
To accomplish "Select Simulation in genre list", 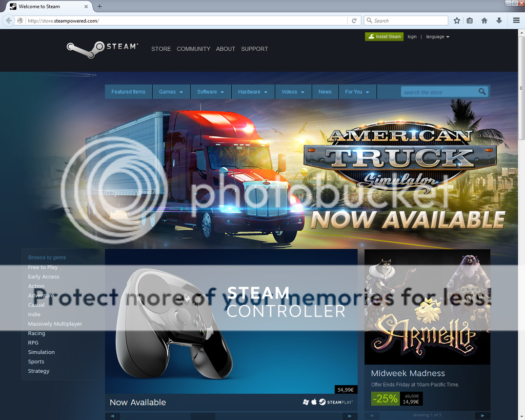I will coord(42,352).
